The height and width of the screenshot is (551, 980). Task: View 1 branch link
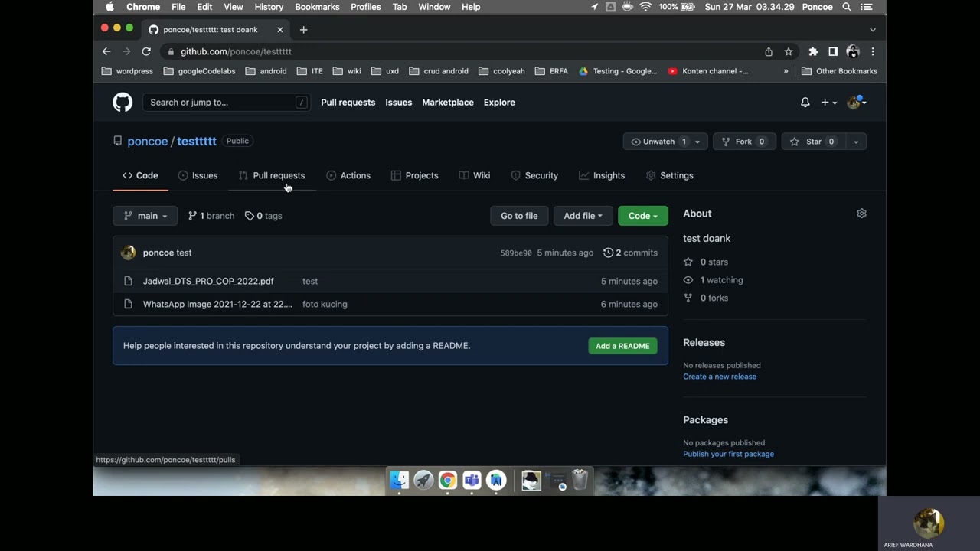211,216
